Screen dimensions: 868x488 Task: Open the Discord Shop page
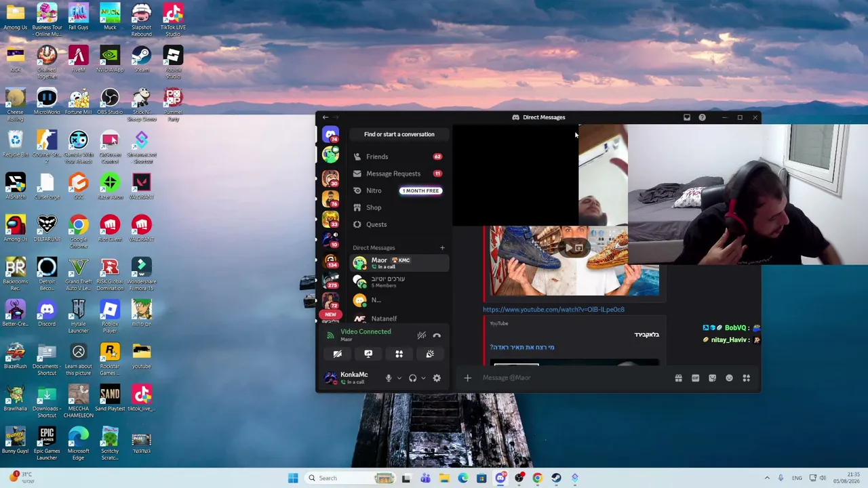(x=399, y=207)
